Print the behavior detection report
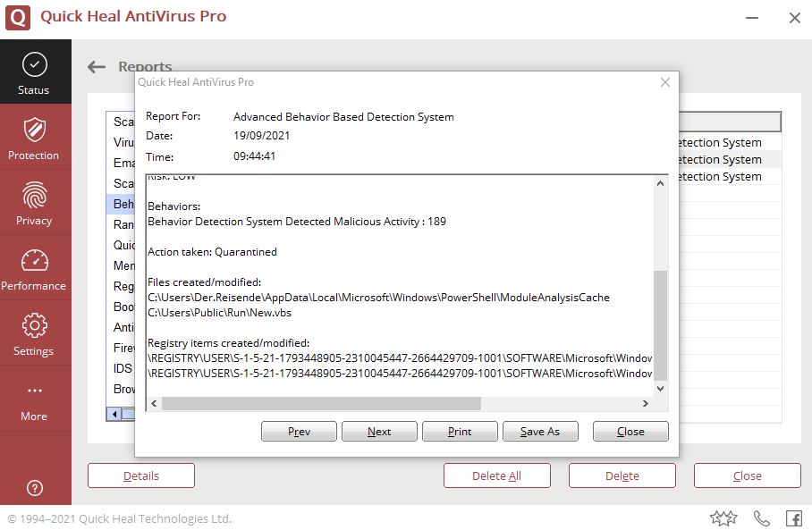The image size is (812, 530). click(460, 431)
